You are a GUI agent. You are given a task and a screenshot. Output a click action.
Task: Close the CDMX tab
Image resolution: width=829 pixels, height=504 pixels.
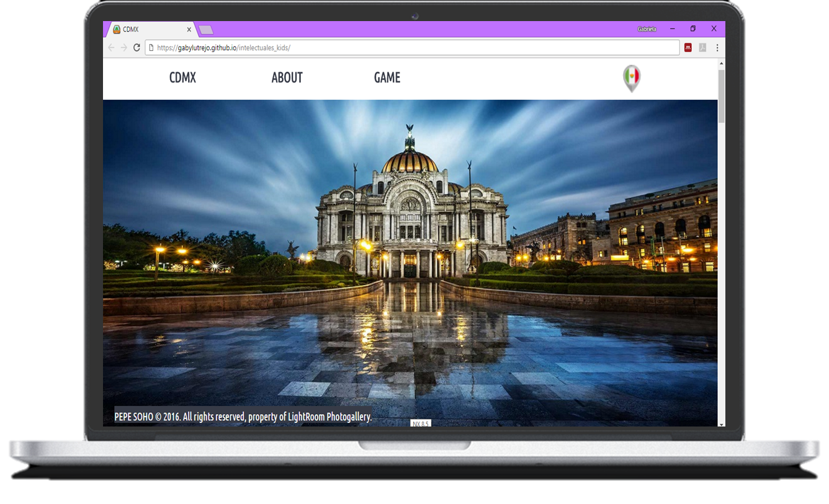click(189, 30)
